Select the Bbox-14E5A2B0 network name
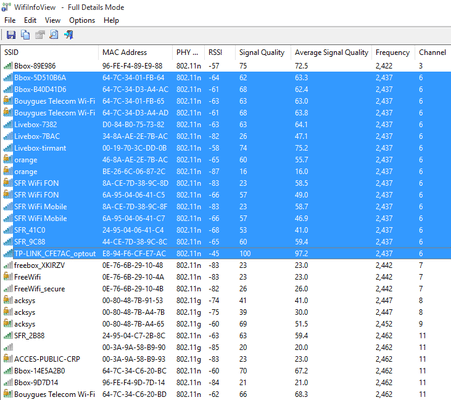The width and height of the screenshot is (451, 400). click(39, 371)
